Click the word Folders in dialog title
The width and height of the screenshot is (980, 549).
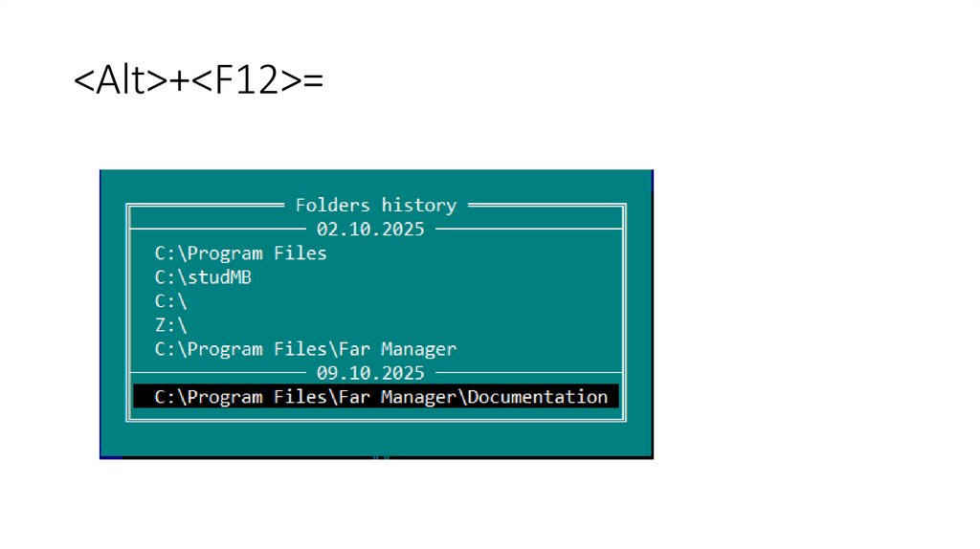point(332,205)
